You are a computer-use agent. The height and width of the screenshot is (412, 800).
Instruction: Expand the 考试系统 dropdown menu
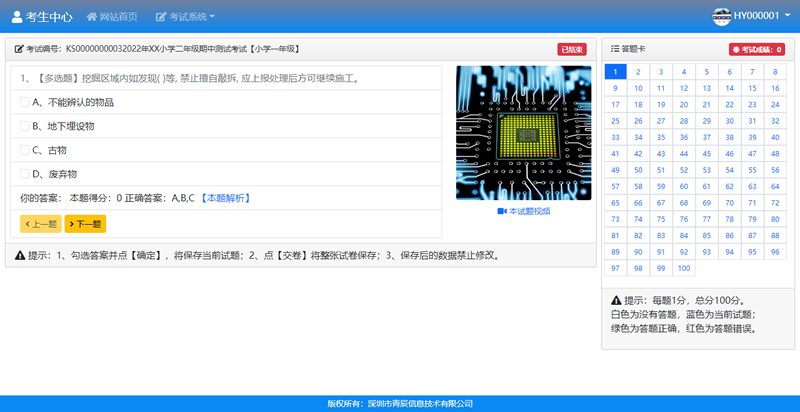[186, 17]
